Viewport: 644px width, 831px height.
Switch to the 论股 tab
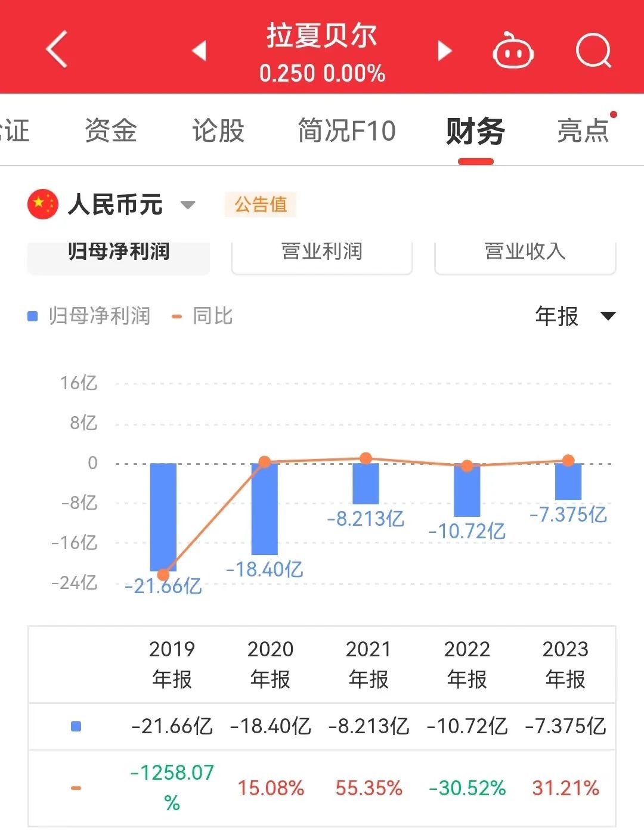coord(218,131)
